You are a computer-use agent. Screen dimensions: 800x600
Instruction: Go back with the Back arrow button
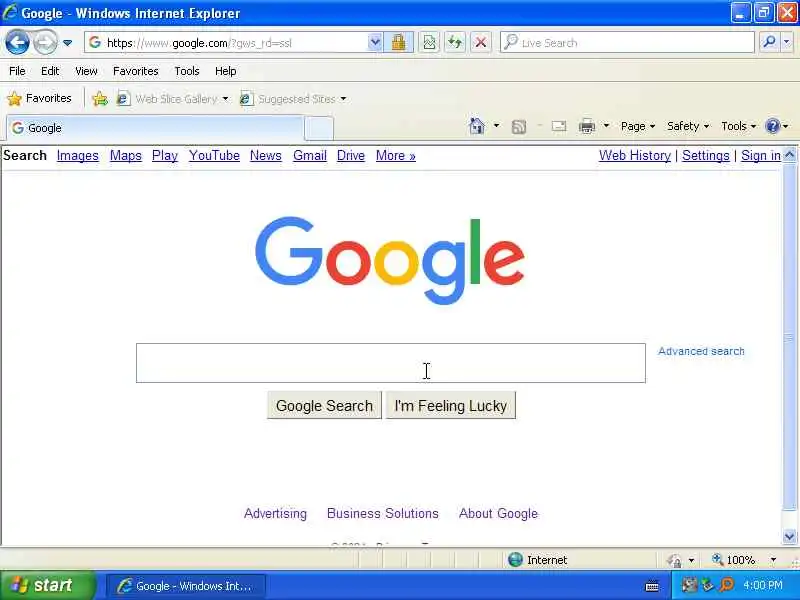click(x=17, y=42)
